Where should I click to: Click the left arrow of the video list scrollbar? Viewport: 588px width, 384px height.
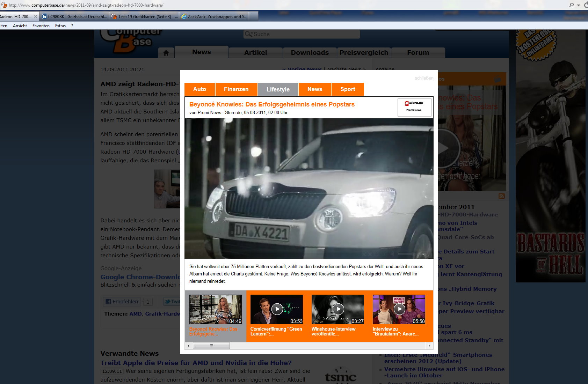pyautogui.click(x=189, y=346)
